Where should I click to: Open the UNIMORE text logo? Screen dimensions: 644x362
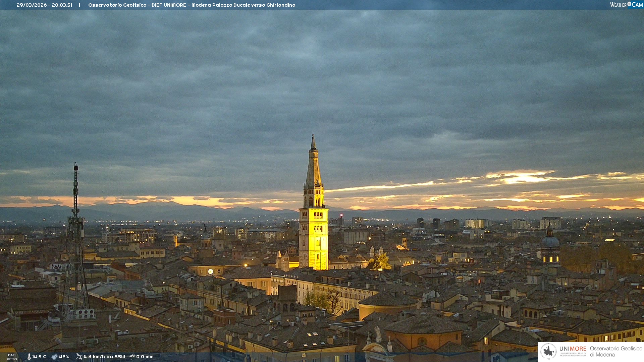[x=573, y=349]
